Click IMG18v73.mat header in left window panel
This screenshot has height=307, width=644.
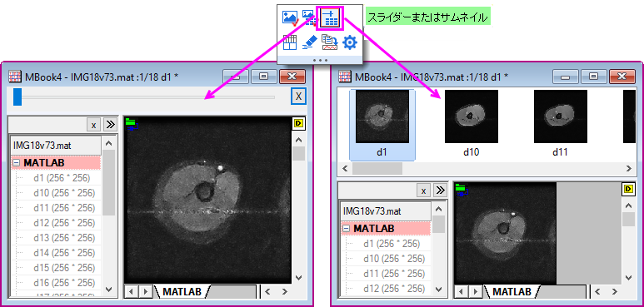[x=56, y=146]
